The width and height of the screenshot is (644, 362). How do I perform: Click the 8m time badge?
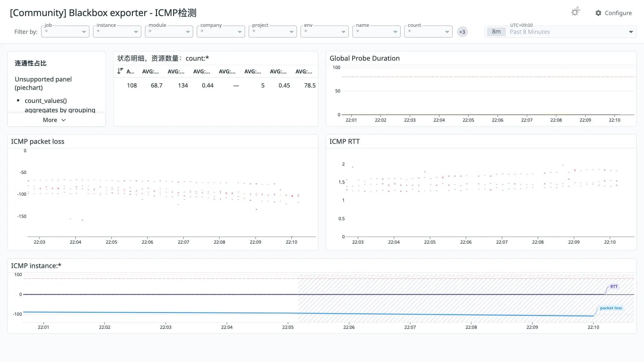tap(496, 32)
